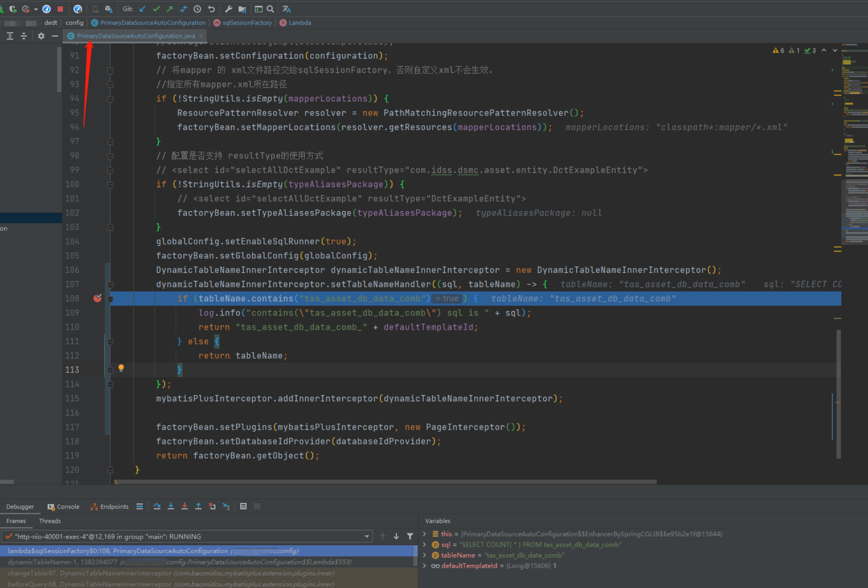Click Git Push green arrow
The image size is (868, 588).
[169, 9]
